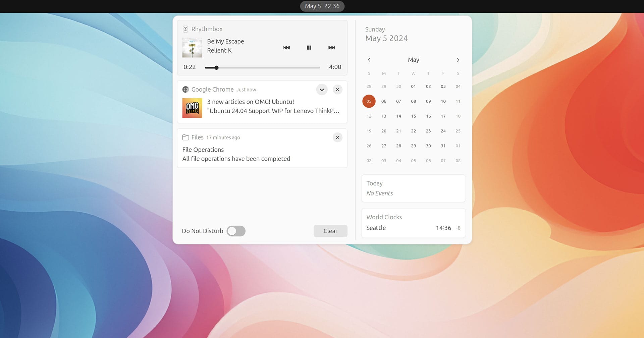Select May 31 in the calendar
The image size is (644, 338).
pyautogui.click(x=443, y=146)
